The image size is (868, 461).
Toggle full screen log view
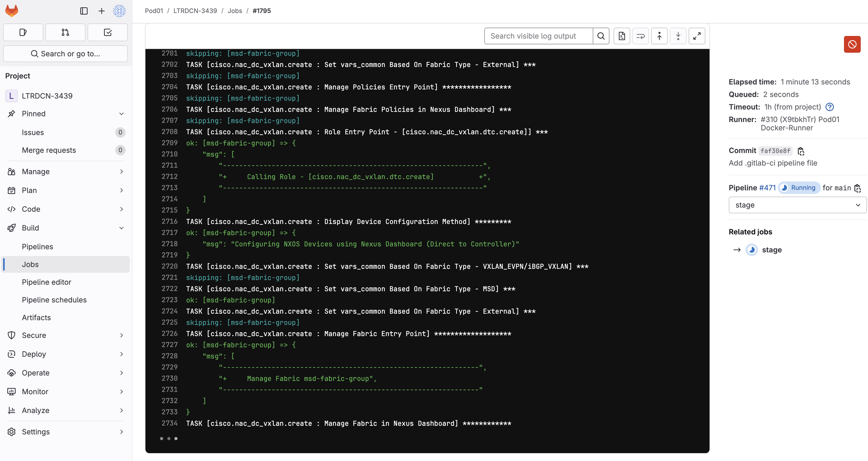pyautogui.click(x=697, y=36)
